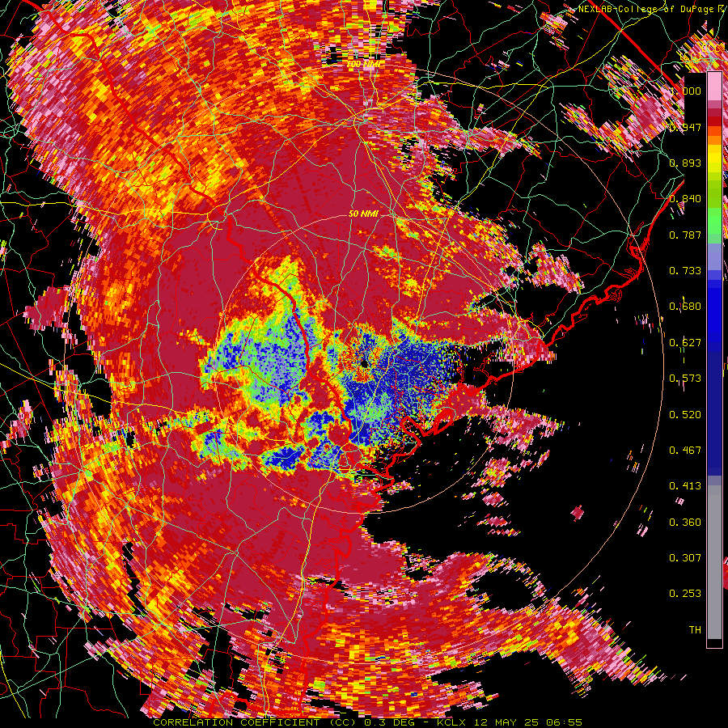
Task: Click the 0.893 legend value
Action: (x=685, y=163)
